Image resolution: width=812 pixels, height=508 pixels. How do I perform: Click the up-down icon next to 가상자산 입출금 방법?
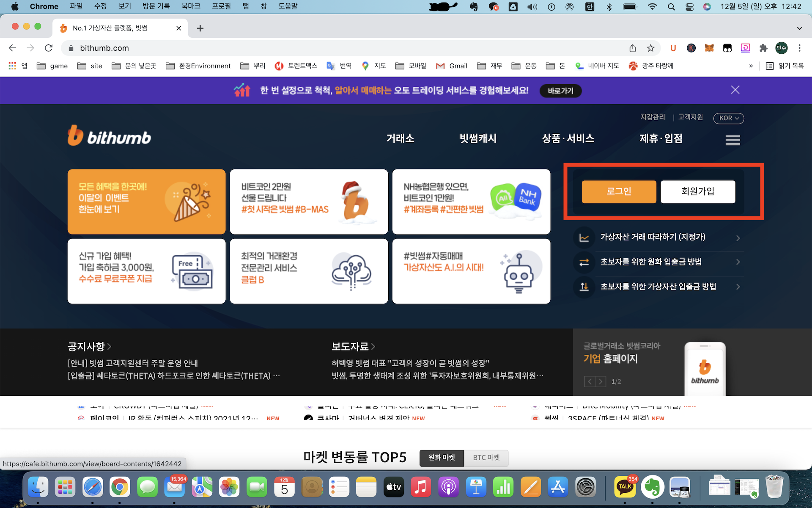pyautogui.click(x=584, y=287)
